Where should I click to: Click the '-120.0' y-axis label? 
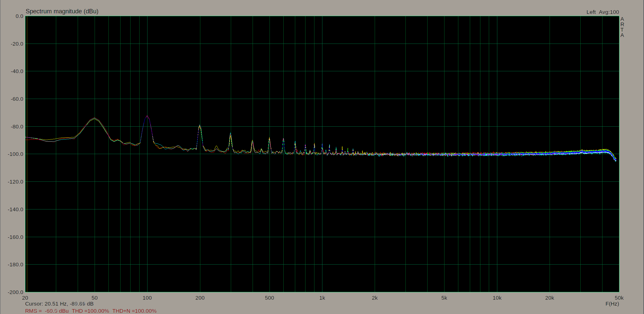click(16, 182)
